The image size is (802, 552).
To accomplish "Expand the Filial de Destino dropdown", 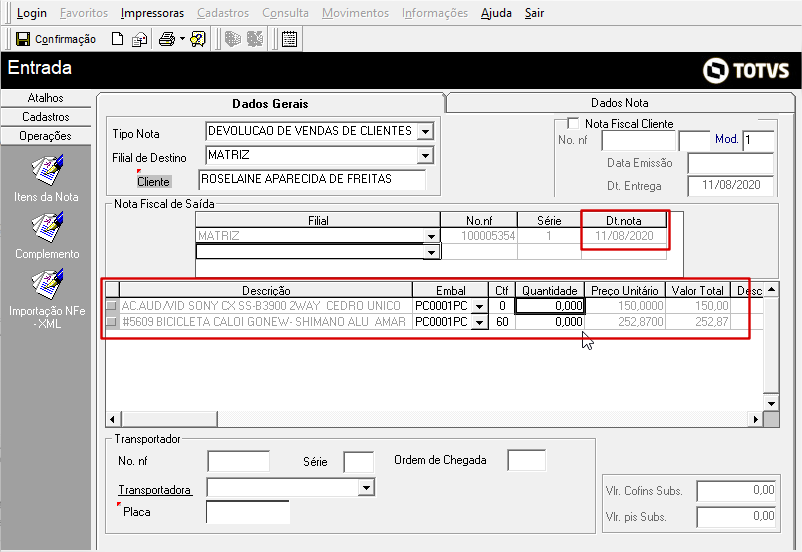I will pos(425,156).
